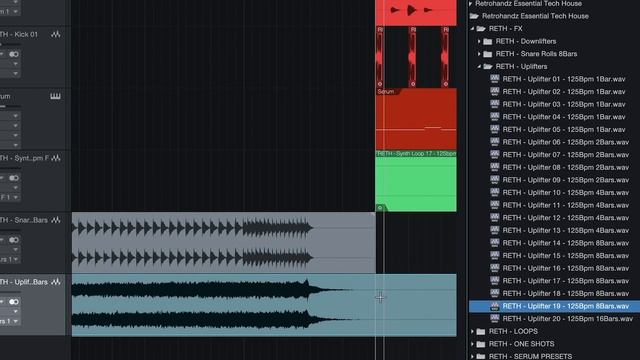The height and width of the screenshot is (360, 640).
Task: Select 'RETH - Uplifter 16 - 125Bpm 8Bars.wav'
Action: click(566, 268)
